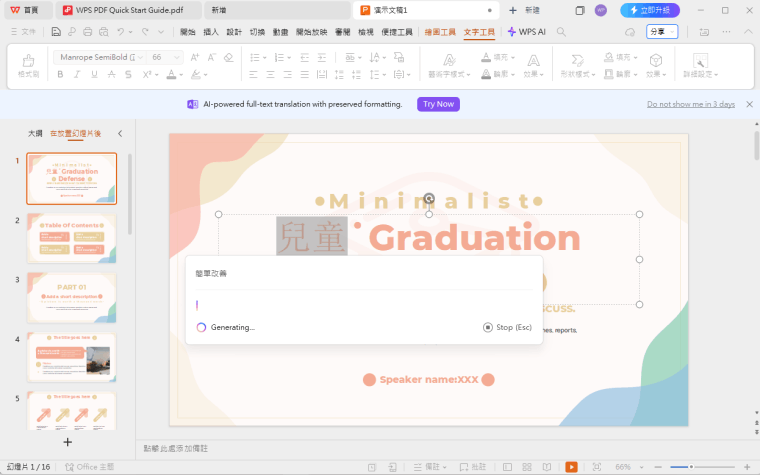760x475 pixels.
Task: Click the undo arrow icon
Action: coord(121,32)
